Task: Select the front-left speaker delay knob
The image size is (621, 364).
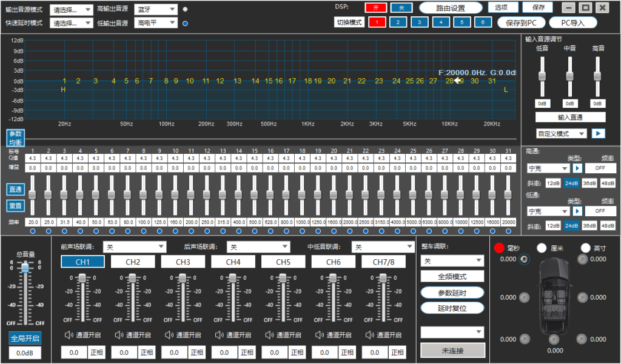Action: coord(525,259)
